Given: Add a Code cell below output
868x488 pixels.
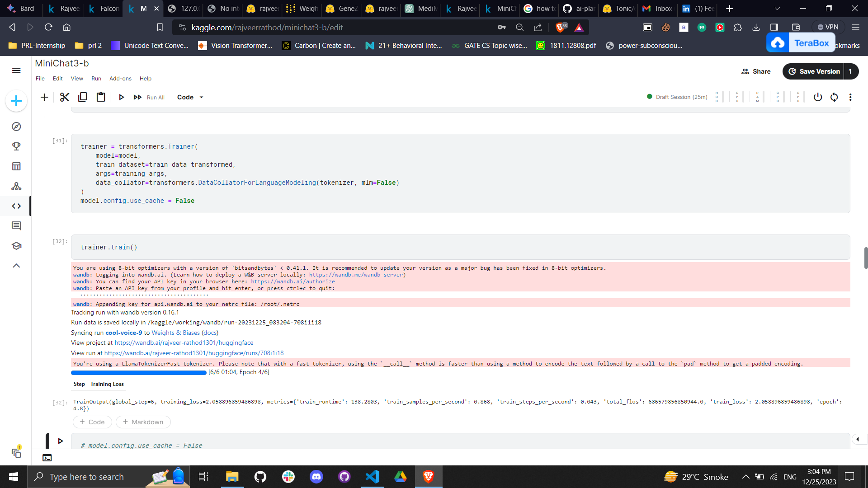Looking at the screenshot, I should pyautogui.click(x=92, y=422).
